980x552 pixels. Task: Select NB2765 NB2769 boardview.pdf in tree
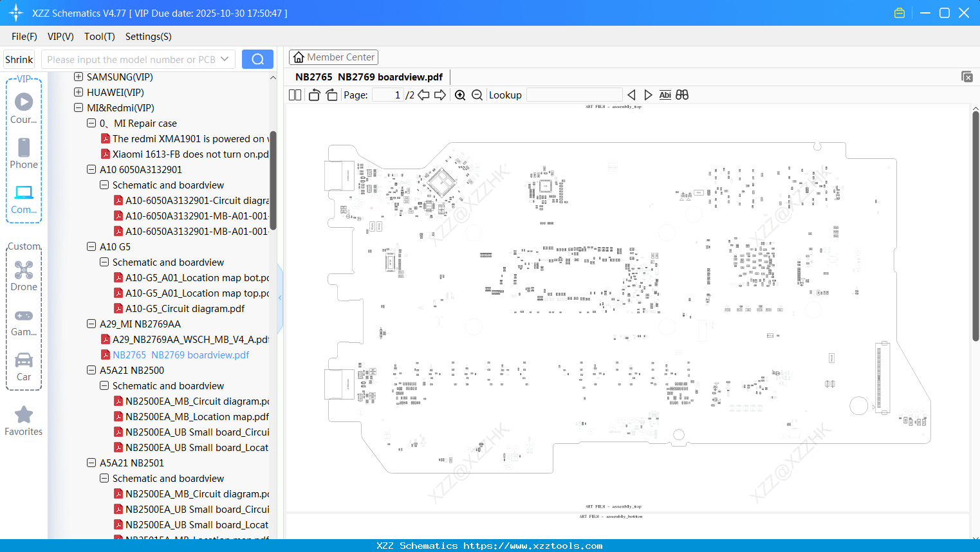point(181,355)
